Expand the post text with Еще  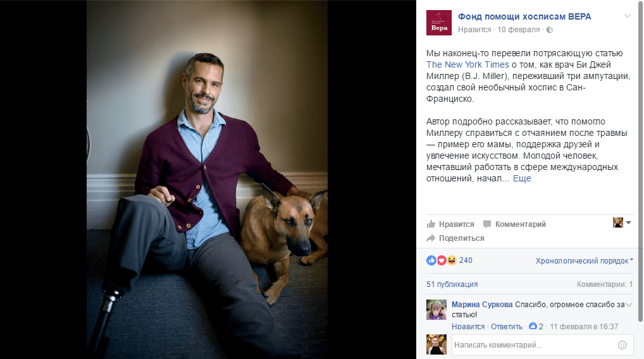pos(522,178)
